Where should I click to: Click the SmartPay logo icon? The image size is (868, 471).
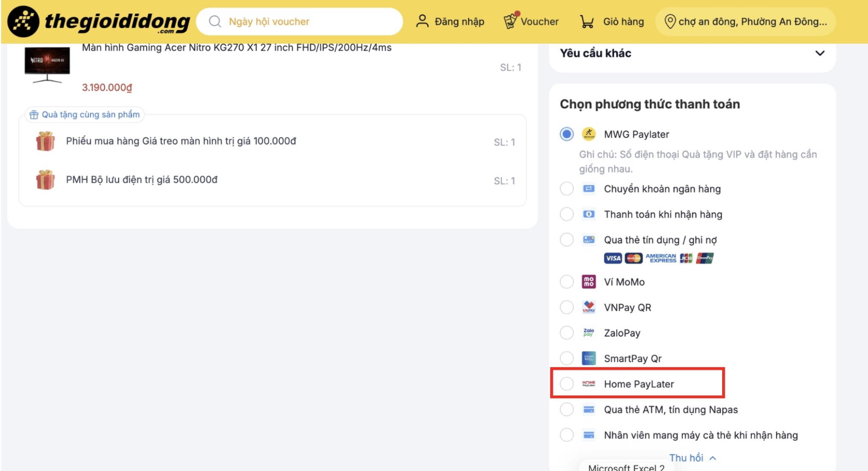click(x=589, y=358)
